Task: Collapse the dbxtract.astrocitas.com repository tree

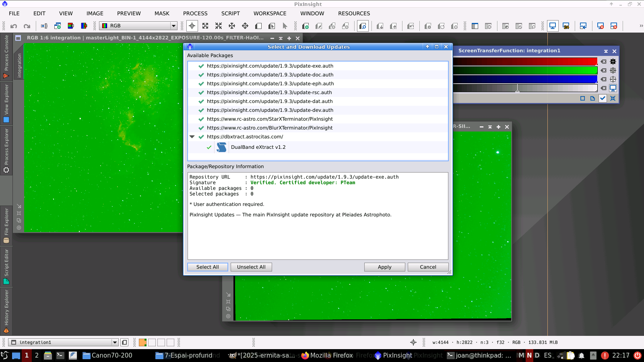Action: point(192,137)
